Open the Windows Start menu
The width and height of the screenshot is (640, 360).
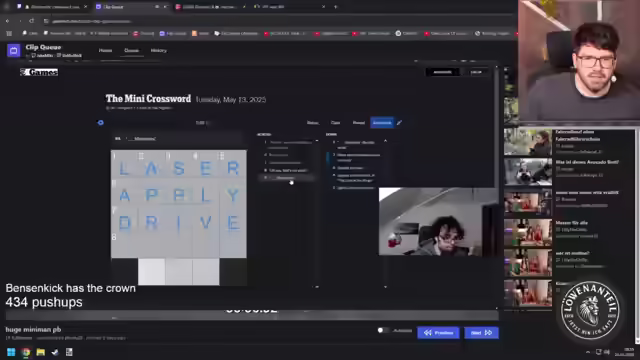[x=11, y=352]
